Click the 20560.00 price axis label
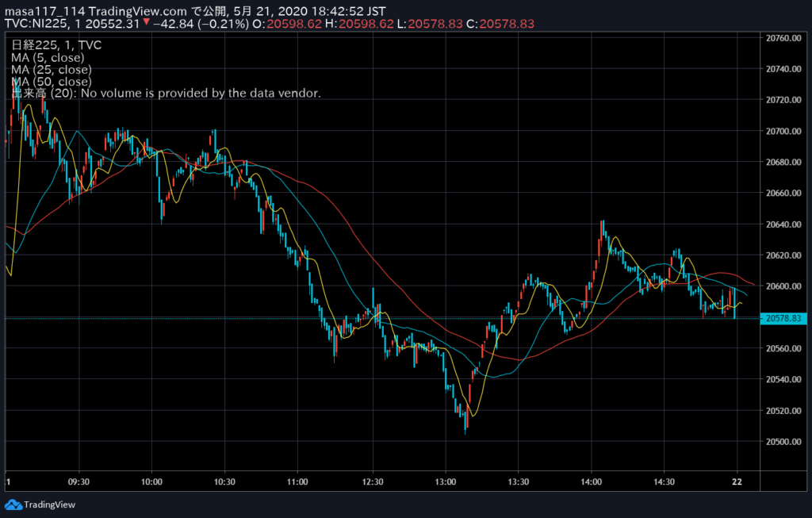 click(783, 348)
